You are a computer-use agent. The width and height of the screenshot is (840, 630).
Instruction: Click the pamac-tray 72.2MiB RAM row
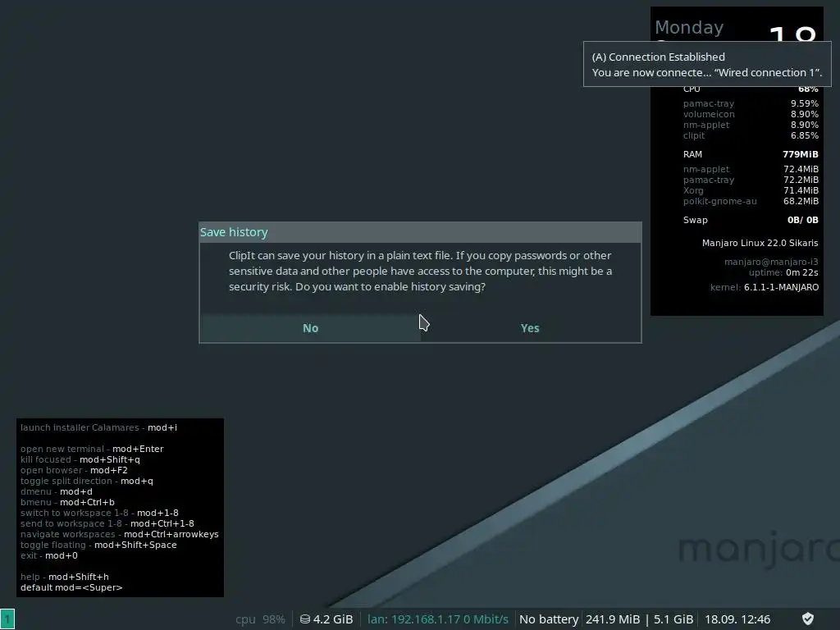751,180
